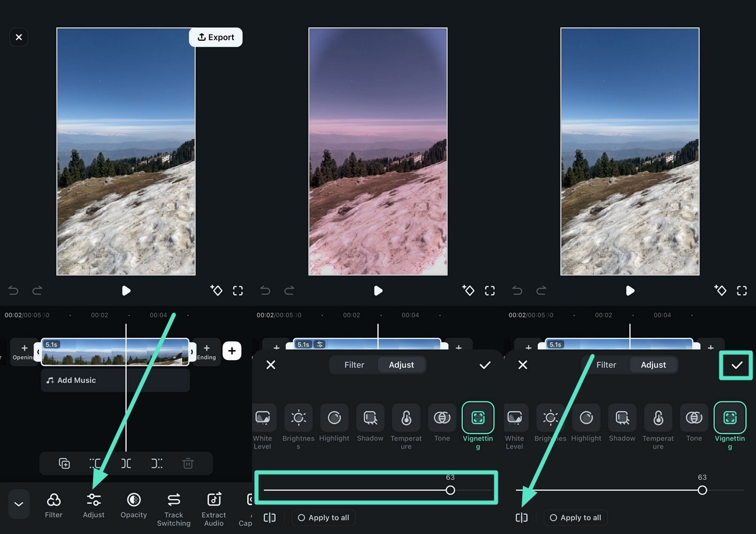Enable Apply to all in right screen
Screen dimensions: 756x534
575,518
